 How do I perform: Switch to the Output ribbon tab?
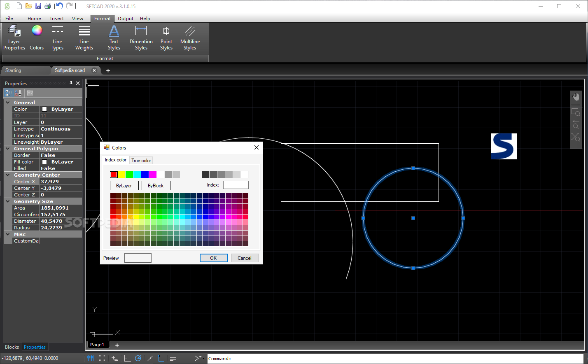pyautogui.click(x=126, y=19)
